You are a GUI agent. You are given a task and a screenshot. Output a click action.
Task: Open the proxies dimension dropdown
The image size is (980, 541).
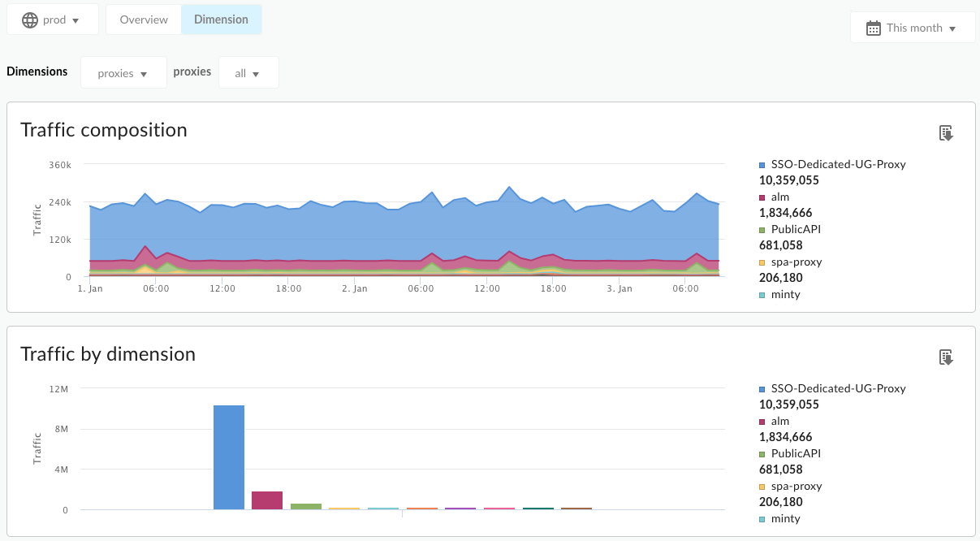[123, 72]
